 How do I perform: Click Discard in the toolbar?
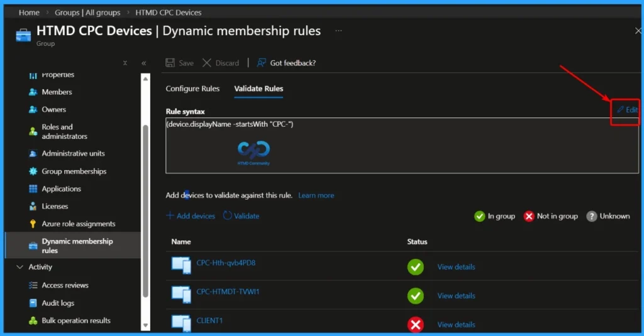coord(221,63)
